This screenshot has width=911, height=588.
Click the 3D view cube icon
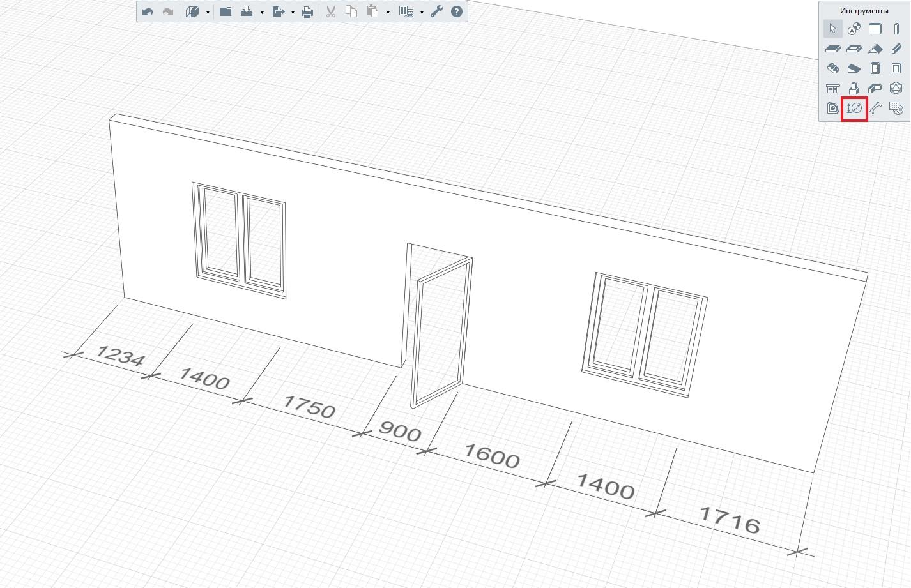point(192,11)
